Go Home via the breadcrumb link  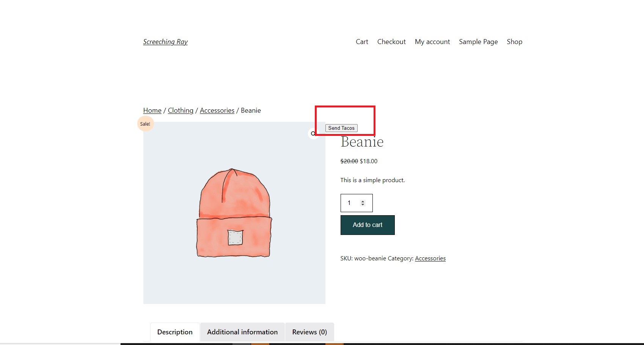pyautogui.click(x=152, y=110)
